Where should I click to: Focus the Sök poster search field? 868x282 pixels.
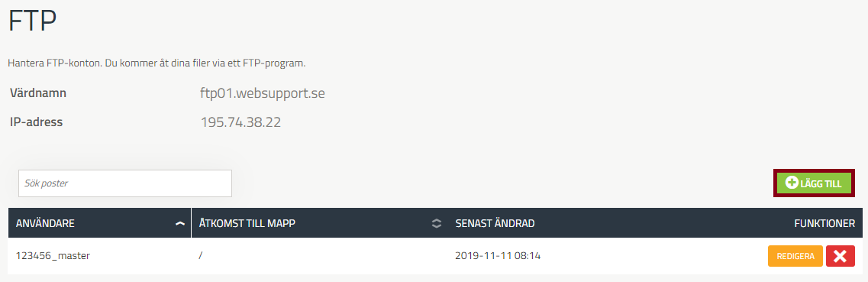(125, 183)
